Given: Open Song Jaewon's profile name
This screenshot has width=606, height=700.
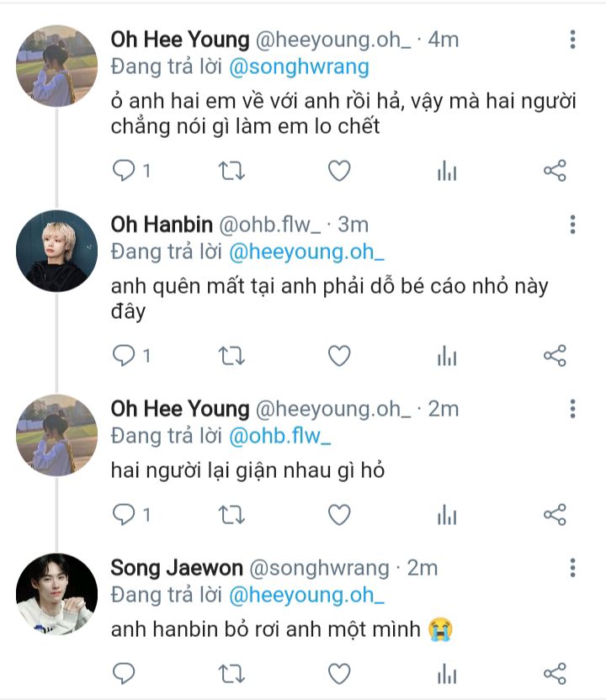Looking at the screenshot, I should click(177, 568).
